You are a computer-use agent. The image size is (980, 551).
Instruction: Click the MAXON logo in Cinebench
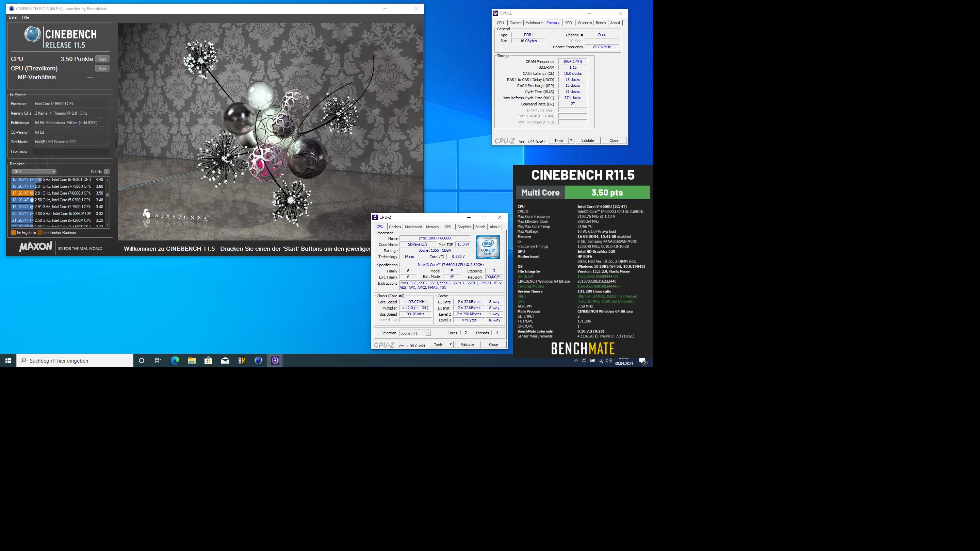click(x=36, y=247)
